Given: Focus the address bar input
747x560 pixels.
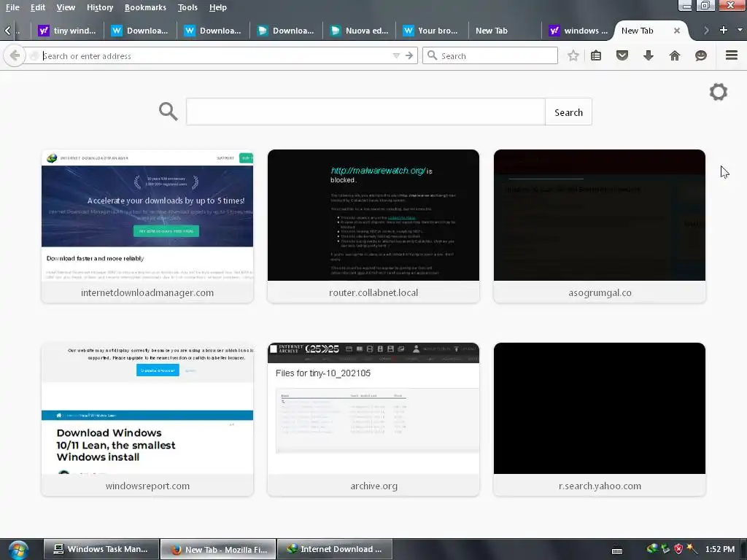Looking at the screenshot, I should 214,55.
